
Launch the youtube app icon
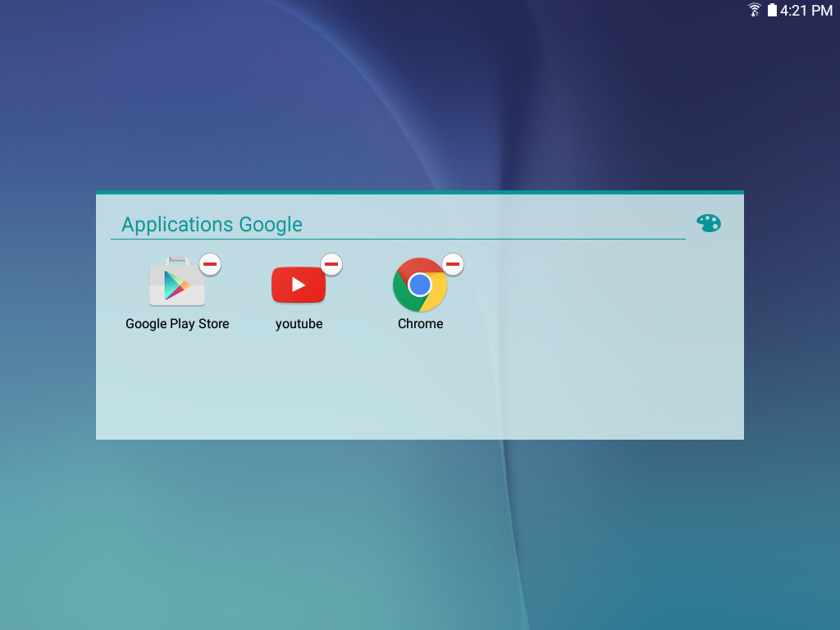click(x=299, y=285)
